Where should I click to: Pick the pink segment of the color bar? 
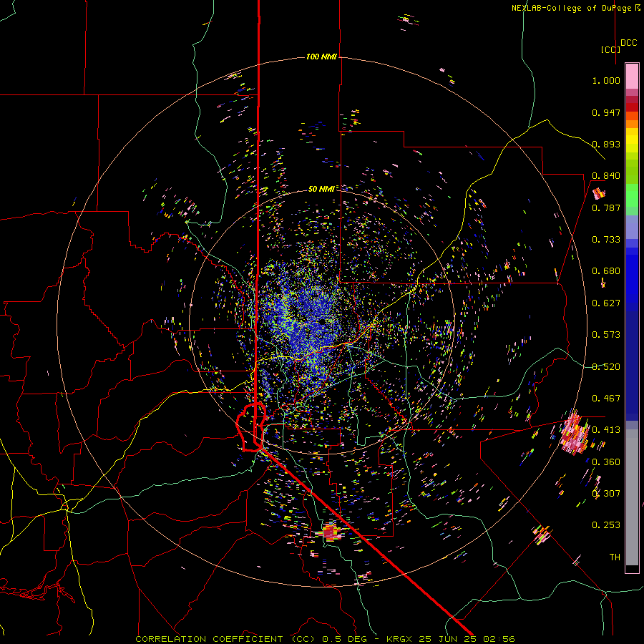pyautogui.click(x=632, y=76)
